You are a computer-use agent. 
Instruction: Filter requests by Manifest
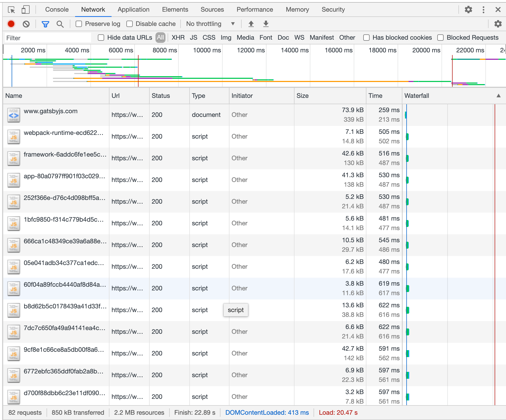pyautogui.click(x=322, y=38)
